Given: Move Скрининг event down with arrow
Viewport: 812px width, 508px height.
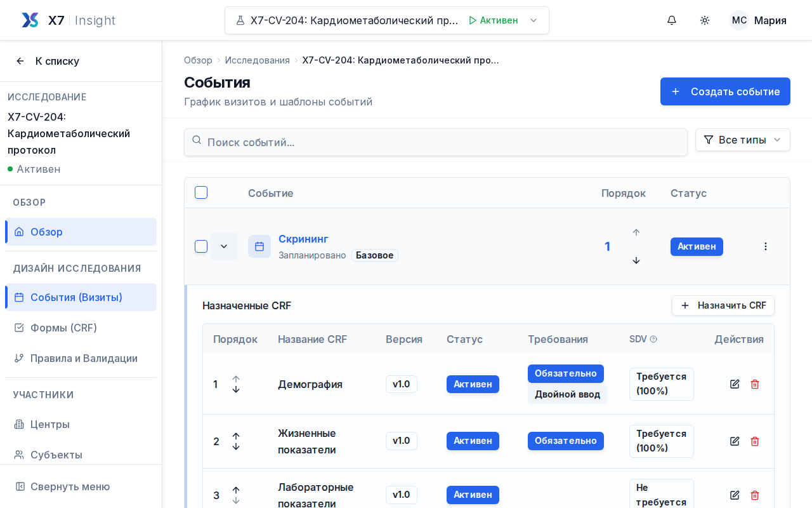Looking at the screenshot, I should click(636, 260).
